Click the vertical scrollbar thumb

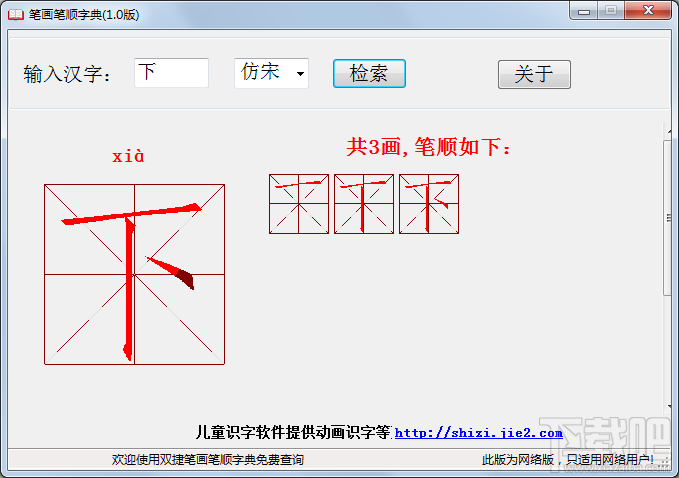(x=668, y=218)
